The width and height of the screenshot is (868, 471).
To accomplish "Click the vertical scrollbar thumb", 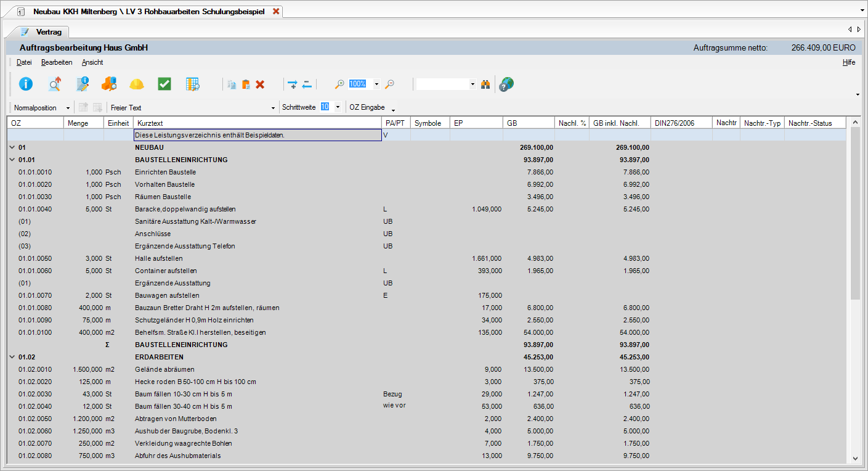I will 856,213.
